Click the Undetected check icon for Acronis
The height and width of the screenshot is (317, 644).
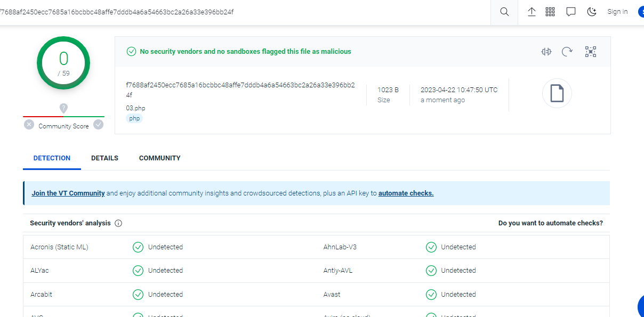[138, 247]
